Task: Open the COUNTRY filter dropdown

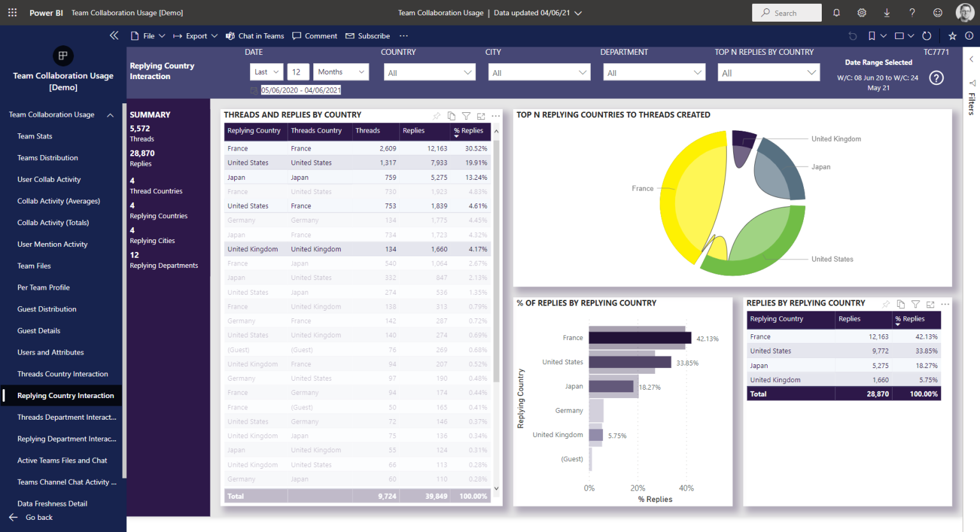Action: [429, 73]
